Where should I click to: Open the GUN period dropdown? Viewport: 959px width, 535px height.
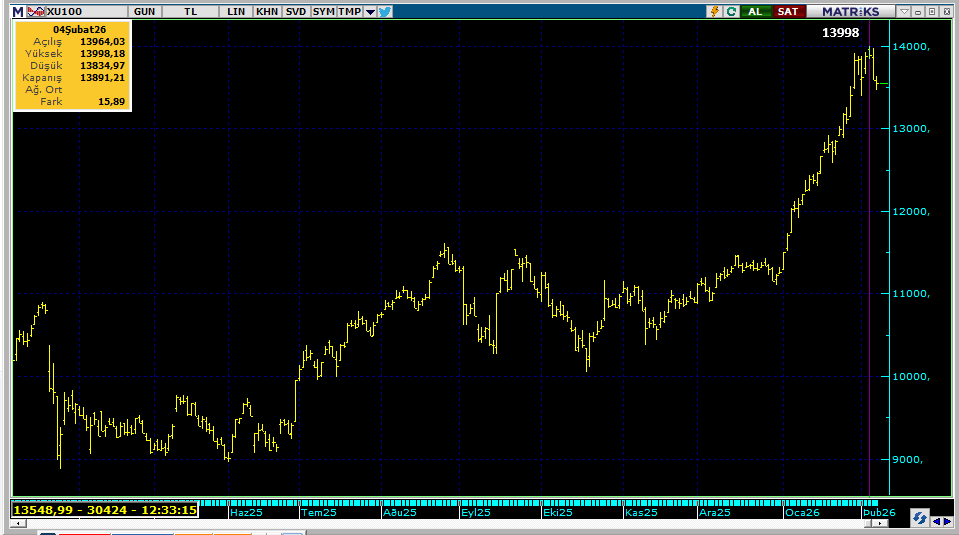tap(144, 11)
